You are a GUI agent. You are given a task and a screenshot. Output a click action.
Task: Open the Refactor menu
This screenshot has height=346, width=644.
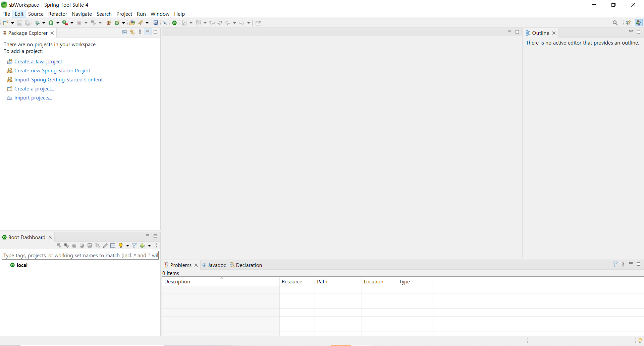pos(58,14)
